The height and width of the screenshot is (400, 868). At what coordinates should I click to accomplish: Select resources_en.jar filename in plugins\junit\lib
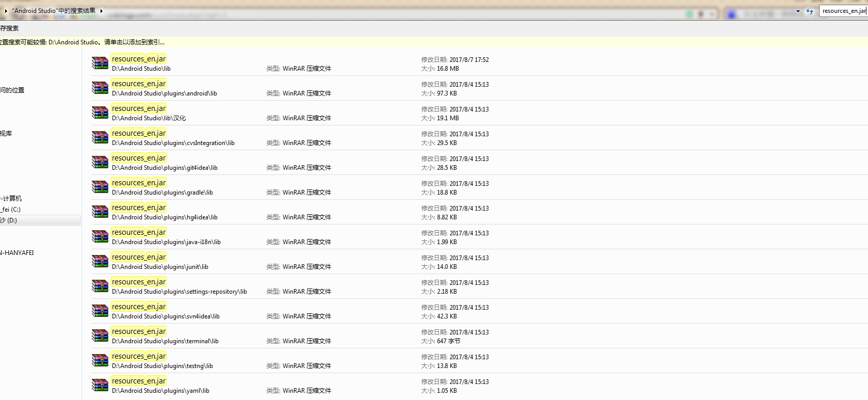pos(139,257)
